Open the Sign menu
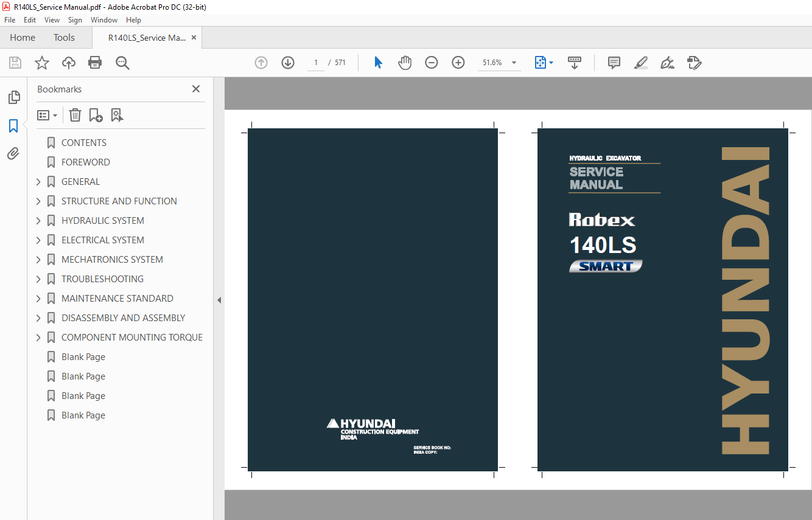The width and height of the screenshot is (812, 520). [x=75, y=20]
